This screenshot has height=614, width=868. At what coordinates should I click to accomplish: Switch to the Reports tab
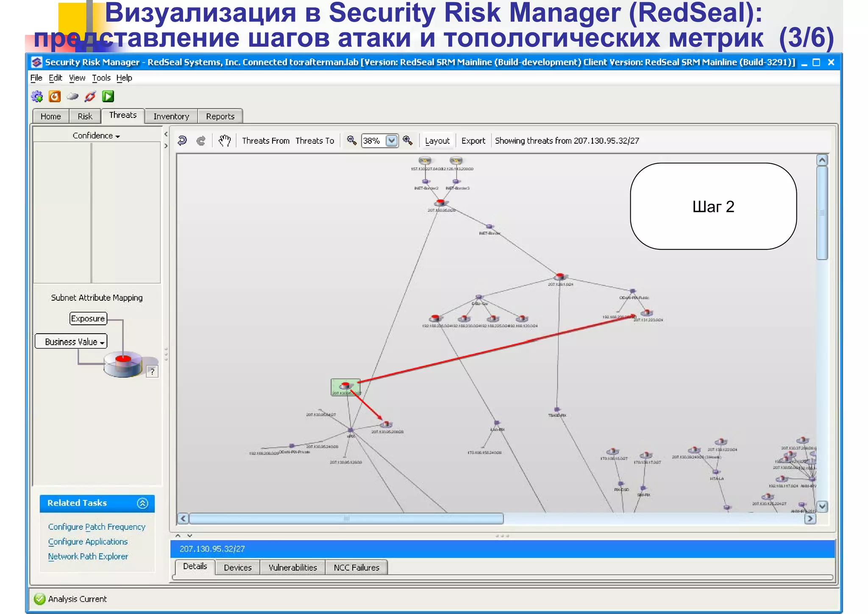coord(220,116)
